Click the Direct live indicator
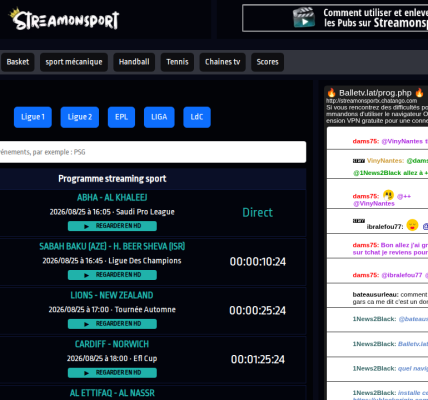This screenshot has height=400, width=428. pos(257,212)
